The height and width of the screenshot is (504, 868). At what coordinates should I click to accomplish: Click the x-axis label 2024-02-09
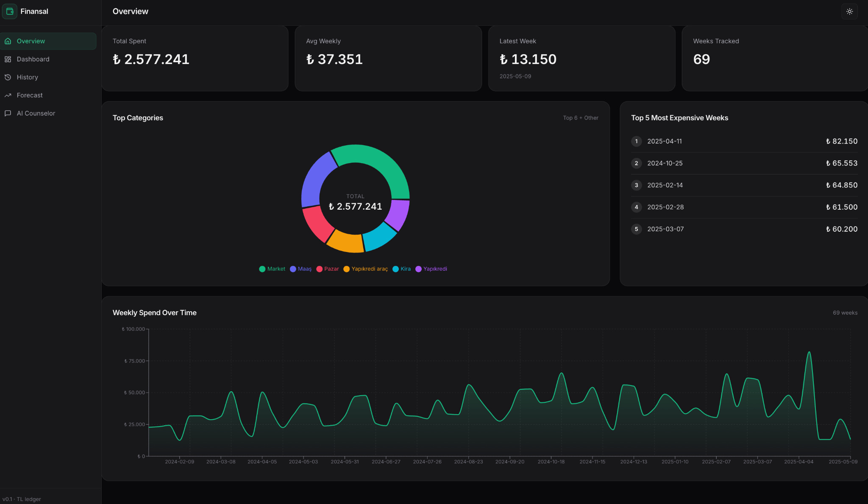179,462
